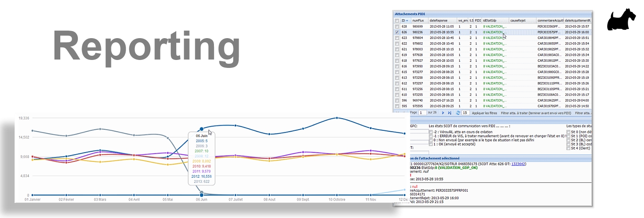Enable the 'Sit 4 (Client)' checkbox
Viewport: 644px width, 218px height.
568,148
